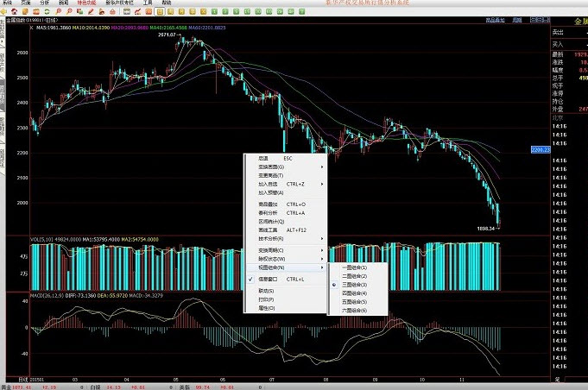Open the 分析 menu in menu bar
588x390 pixels.
pos(44,3)
